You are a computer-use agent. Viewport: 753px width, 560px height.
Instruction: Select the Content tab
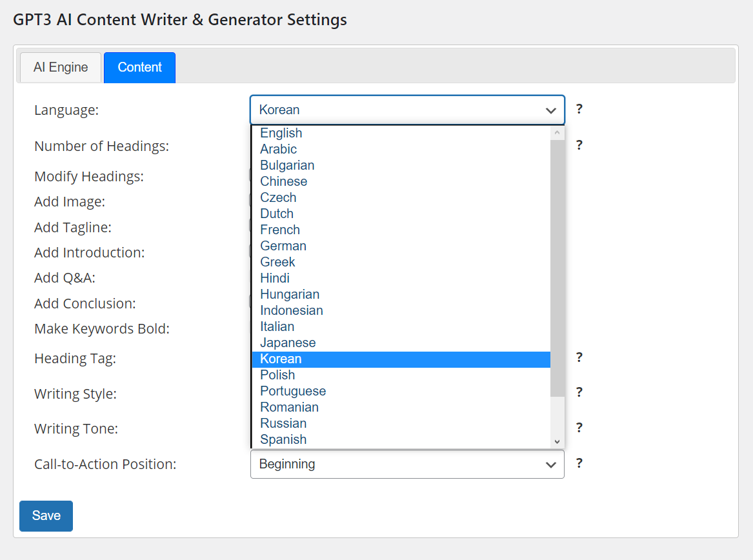pyautogui.click(x=140, y=67)
